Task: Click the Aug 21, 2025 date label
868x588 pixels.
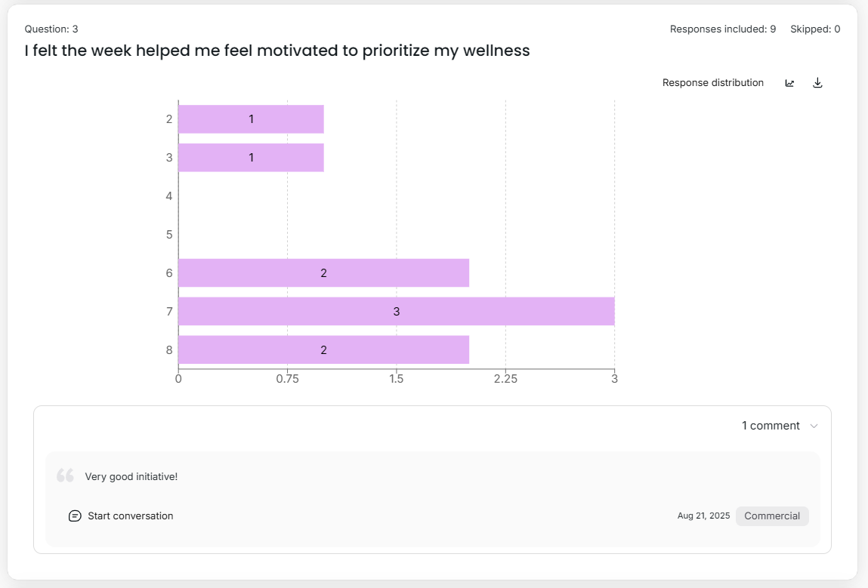Action: tap(703, 516)
